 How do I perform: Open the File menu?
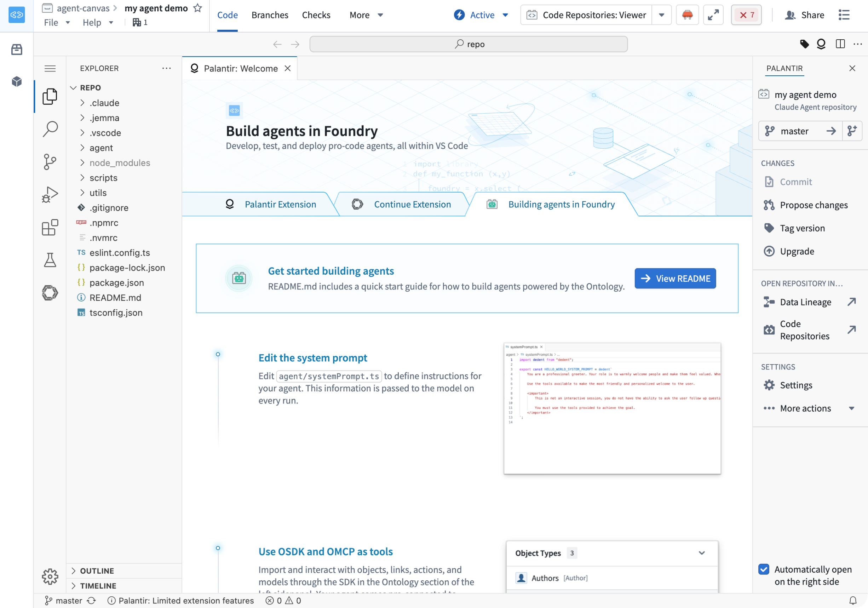57,23
